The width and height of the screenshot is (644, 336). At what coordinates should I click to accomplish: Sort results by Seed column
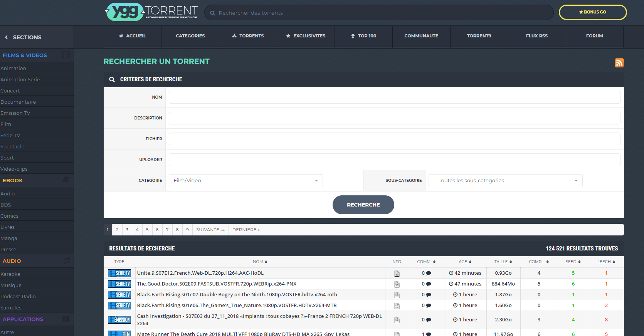point(573,262)
